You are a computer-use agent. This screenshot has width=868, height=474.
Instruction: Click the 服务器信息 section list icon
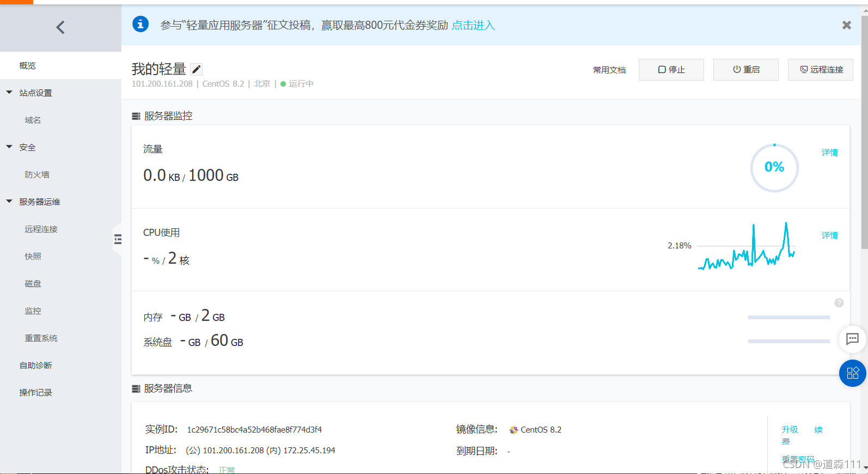click(136, 388)
